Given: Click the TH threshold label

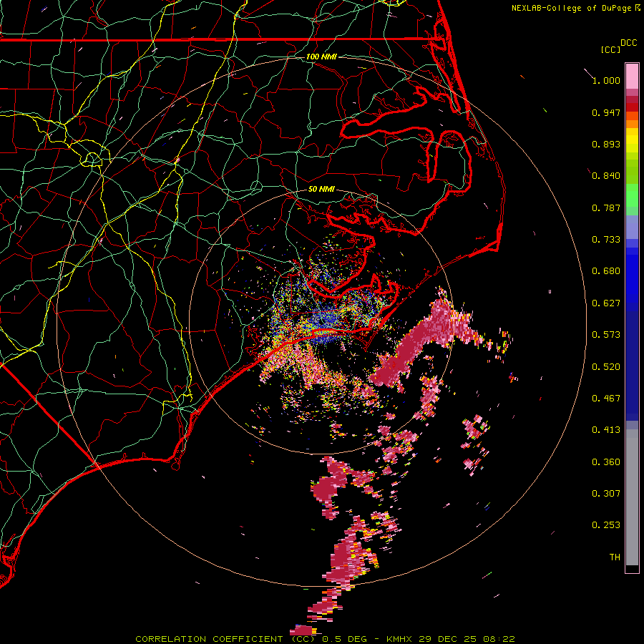Looking at the screenshot, I should pyautogui.click(x=615, y=557).
